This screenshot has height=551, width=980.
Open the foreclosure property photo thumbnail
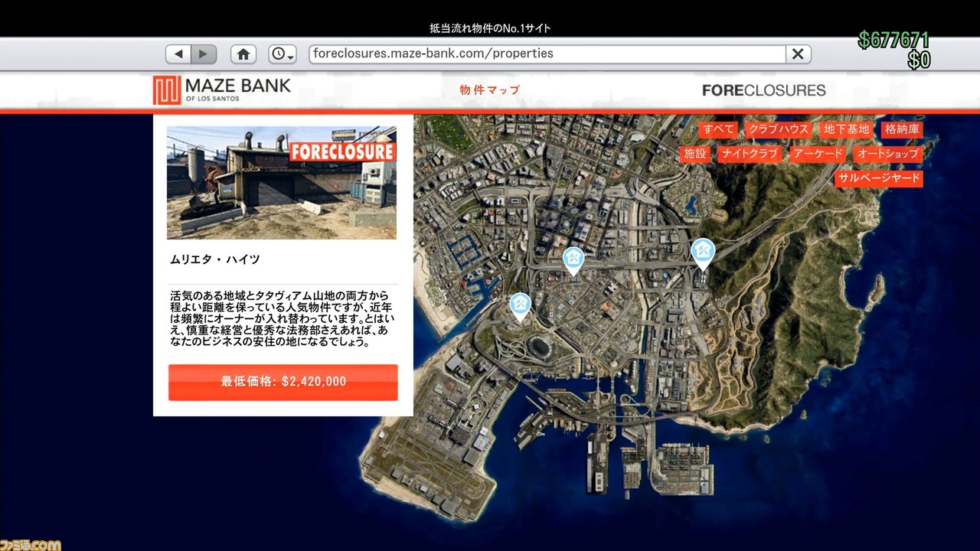pos(282,183)
